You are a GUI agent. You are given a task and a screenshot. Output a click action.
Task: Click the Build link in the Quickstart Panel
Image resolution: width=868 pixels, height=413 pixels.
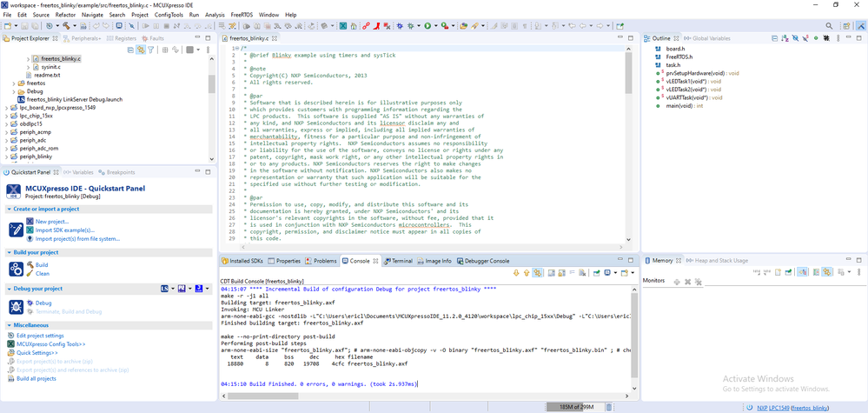[x=42, y=265]
